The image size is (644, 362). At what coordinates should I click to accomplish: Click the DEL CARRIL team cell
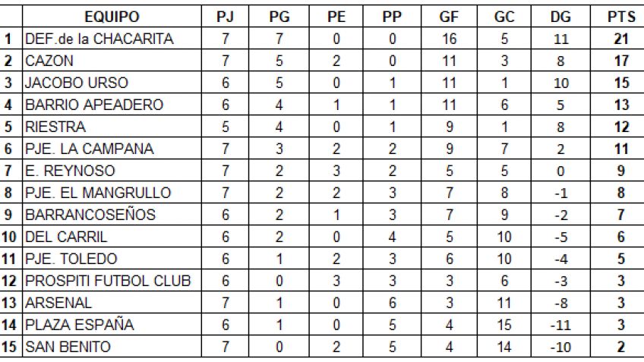point(112,237)
